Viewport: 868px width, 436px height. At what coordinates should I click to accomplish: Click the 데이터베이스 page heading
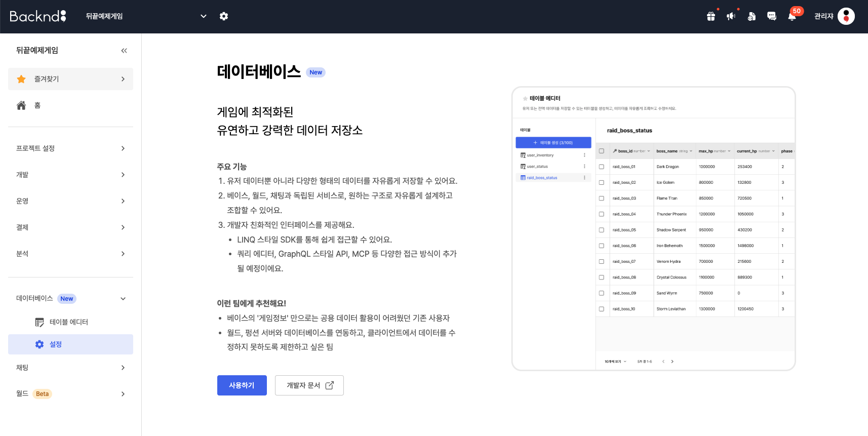point(259,72)
